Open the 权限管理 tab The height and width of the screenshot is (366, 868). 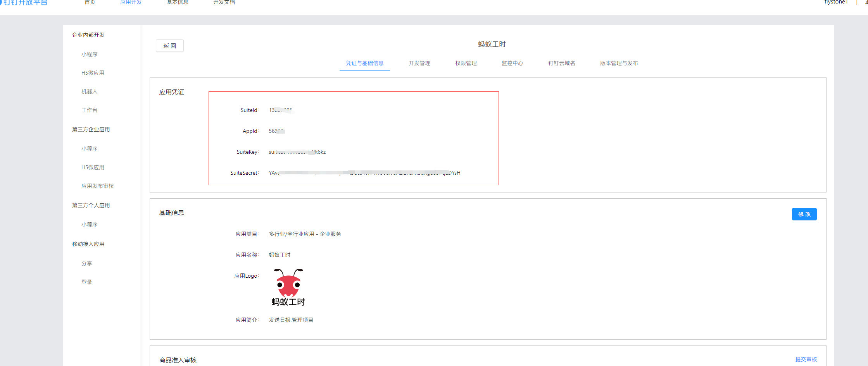[466, 63]
